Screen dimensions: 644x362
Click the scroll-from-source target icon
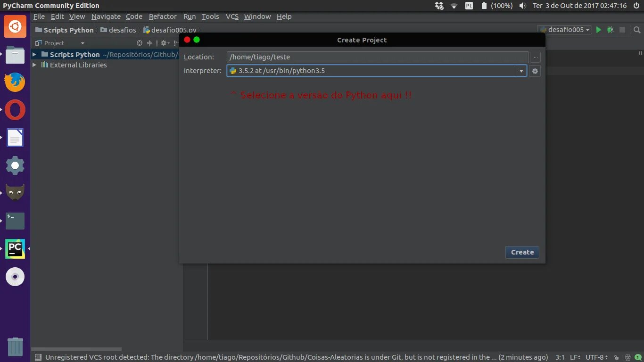point(140,43)
